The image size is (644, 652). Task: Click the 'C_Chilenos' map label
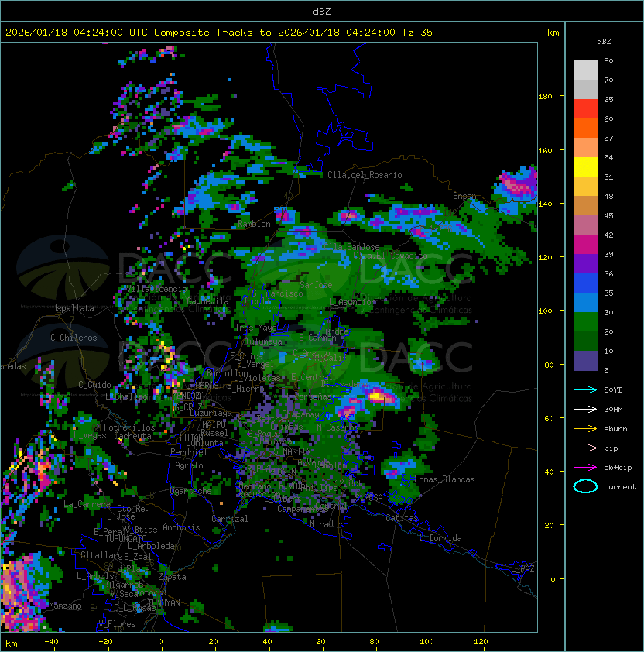[x=74, y=338]
